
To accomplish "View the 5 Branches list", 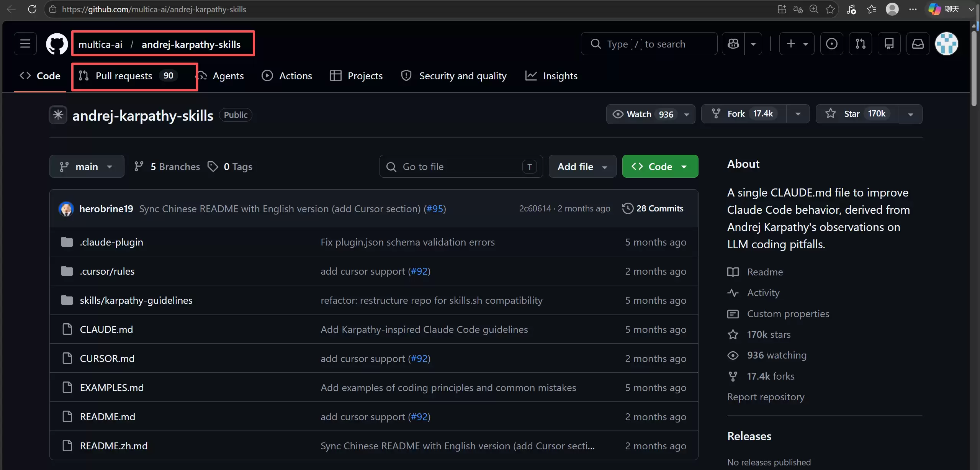I will [x=167, y=167].
